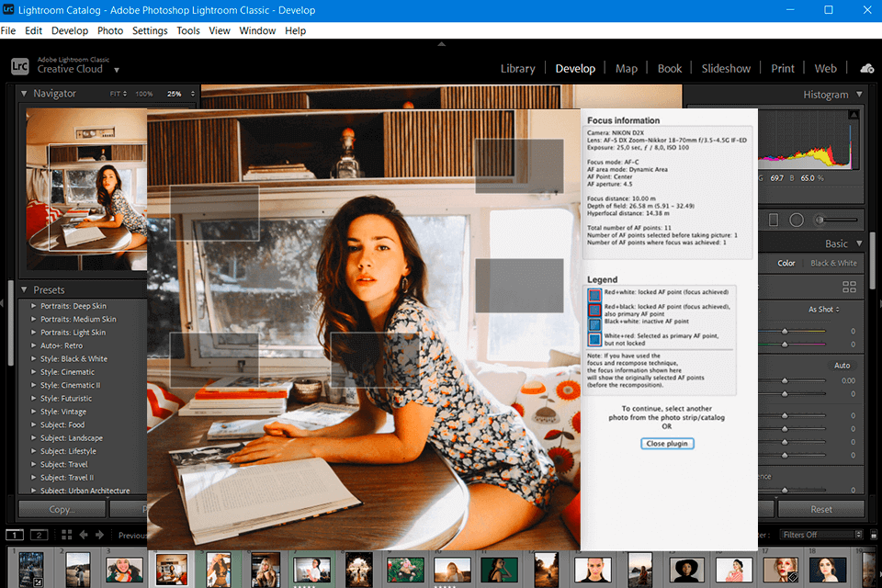
Task: Open the cloud sync status icon
Action: pos(866,68)
